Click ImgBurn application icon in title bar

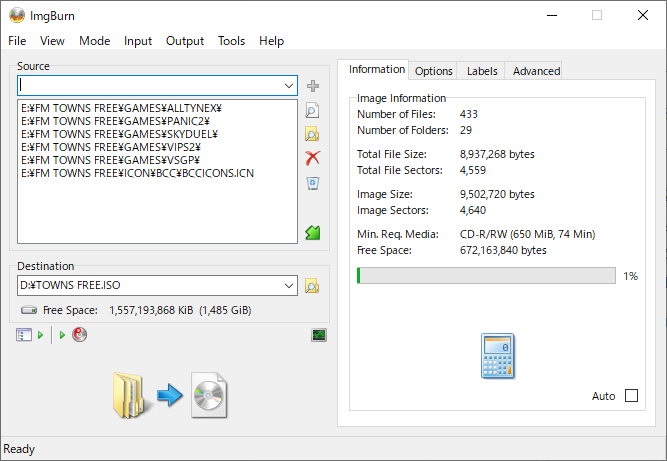click(17, 16)
